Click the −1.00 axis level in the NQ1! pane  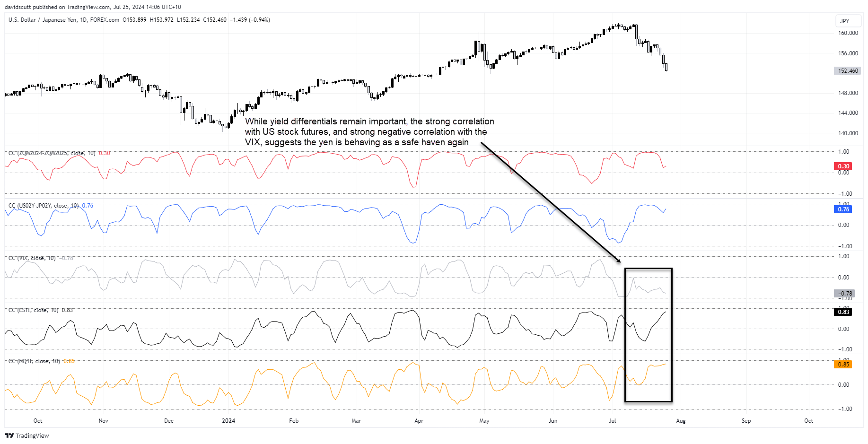844,409
